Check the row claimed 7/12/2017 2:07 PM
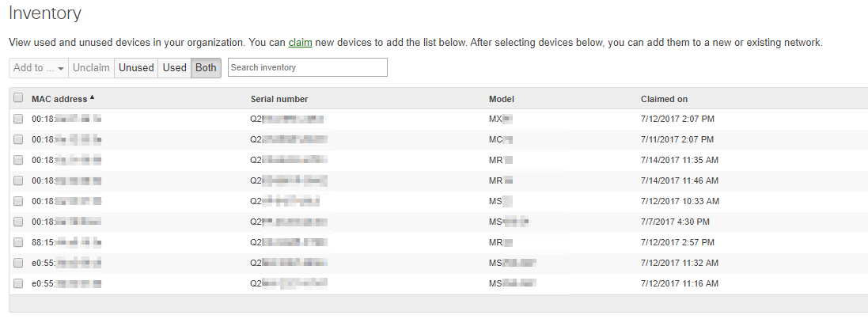 [x=18, y=119]
